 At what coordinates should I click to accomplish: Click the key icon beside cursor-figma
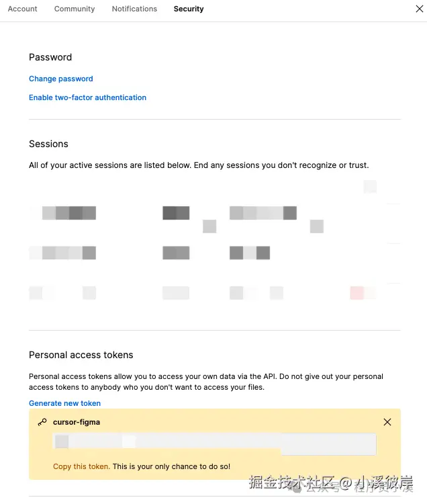coord(42,422)
